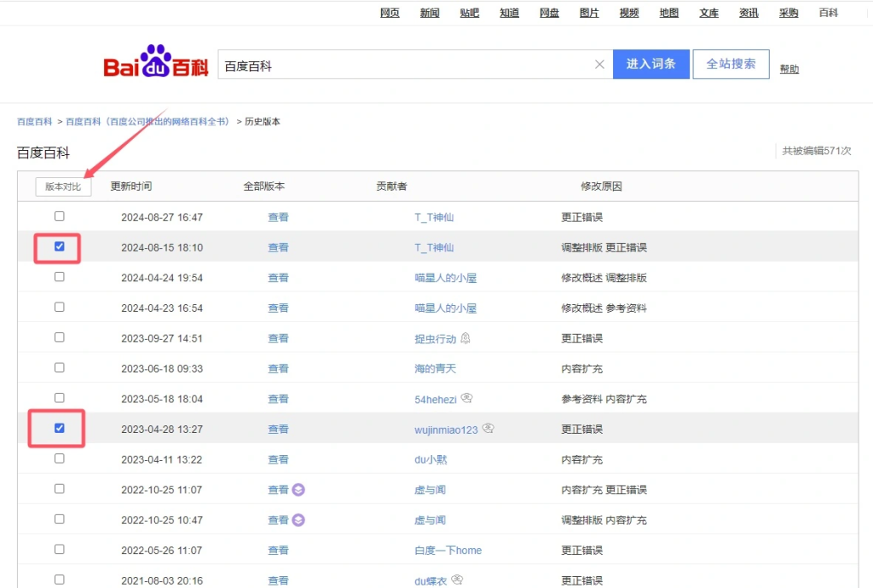Check the 2023-09-27 14:51 version checkbox

(59, 337)
